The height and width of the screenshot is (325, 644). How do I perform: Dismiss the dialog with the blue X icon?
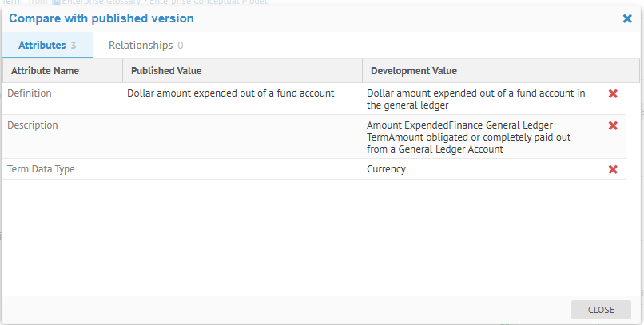(x=627, y=18)
